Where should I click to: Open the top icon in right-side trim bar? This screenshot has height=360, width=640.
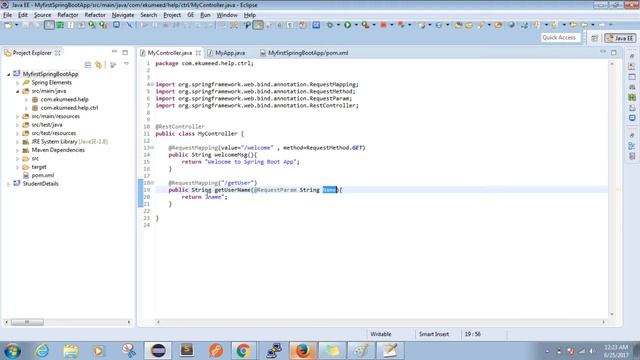pyautogui.click(x=632, y=56)
